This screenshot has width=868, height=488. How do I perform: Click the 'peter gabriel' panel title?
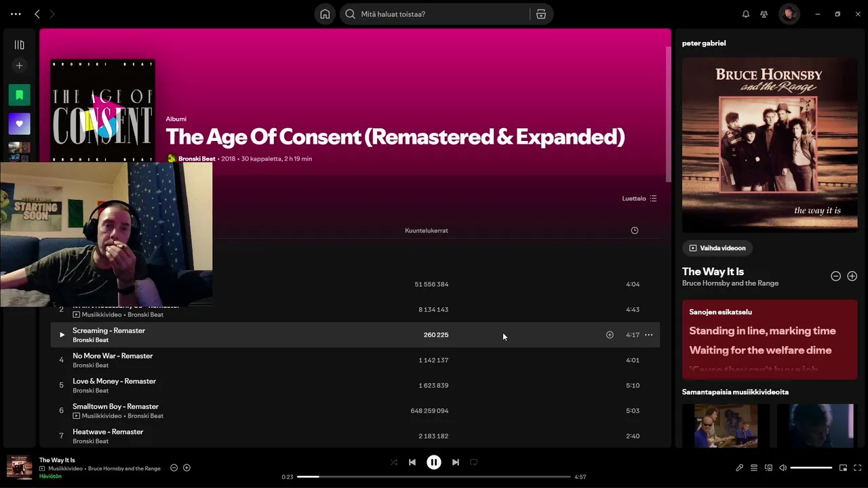click(704, 43)
